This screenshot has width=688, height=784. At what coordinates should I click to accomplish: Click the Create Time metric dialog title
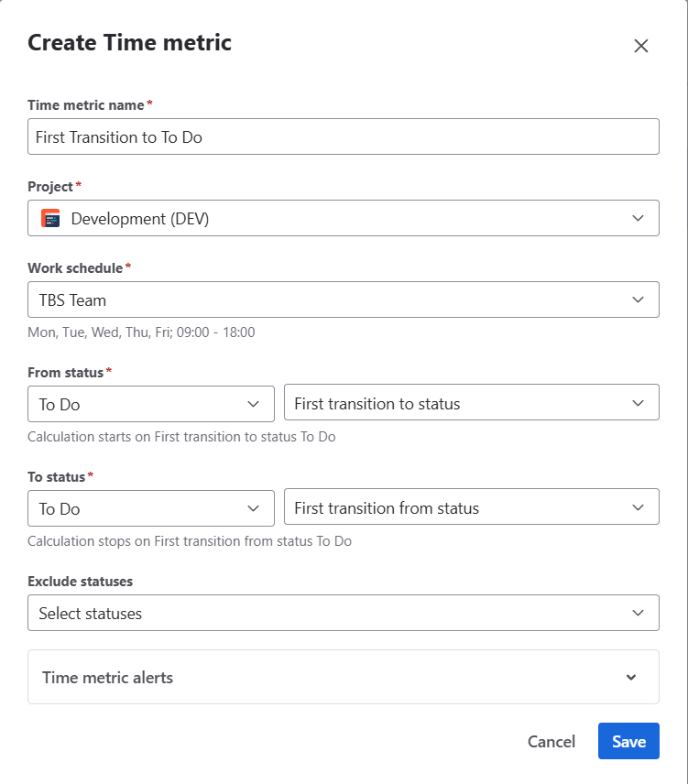[129, 42]
